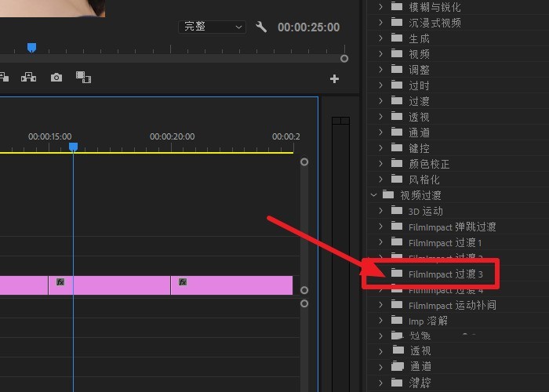Select the 风格化 effects folder
This screenshot has height=392, width=549.
point(424,180)
